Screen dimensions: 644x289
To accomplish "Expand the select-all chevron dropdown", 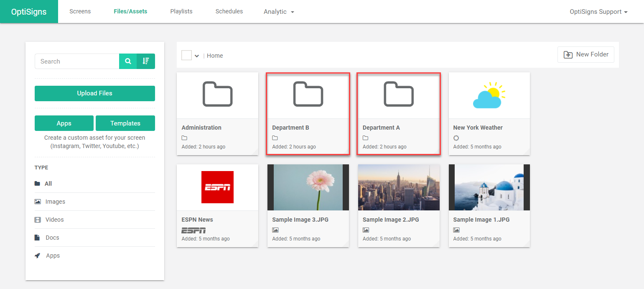I will point(197,56).
